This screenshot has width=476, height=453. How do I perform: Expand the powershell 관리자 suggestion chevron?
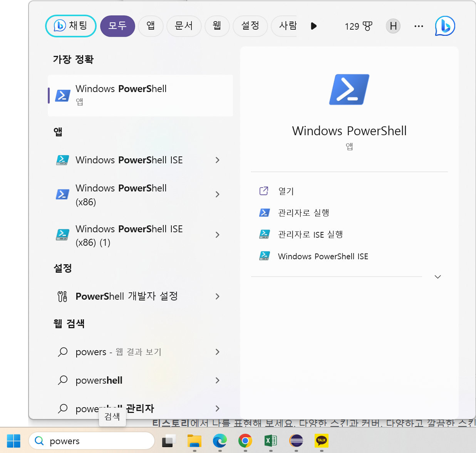[x=218, y=408]
